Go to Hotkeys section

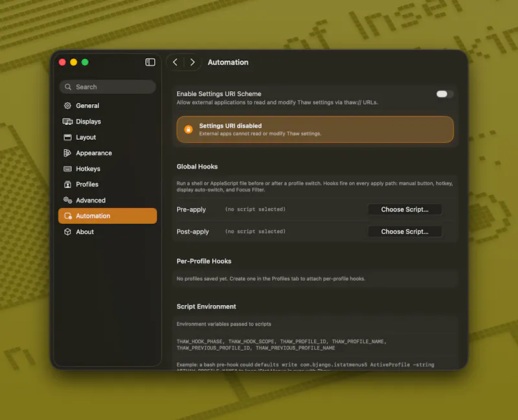[x=107, y=169]
